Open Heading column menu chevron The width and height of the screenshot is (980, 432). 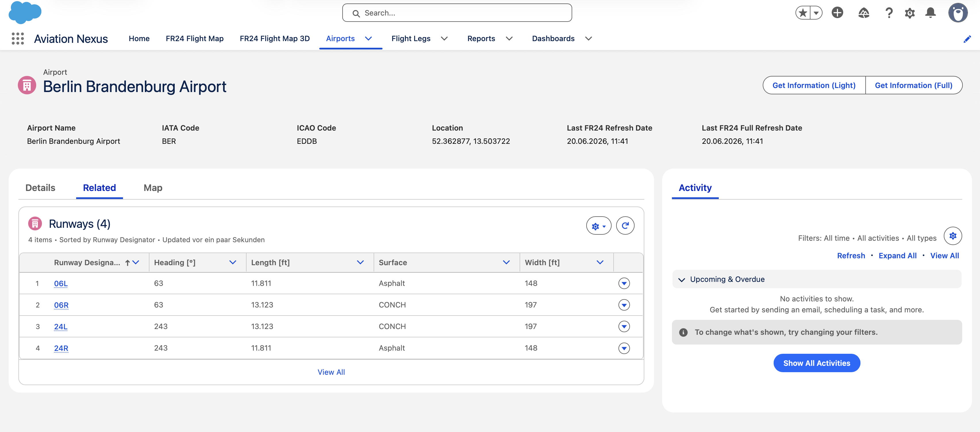(233, 262)
